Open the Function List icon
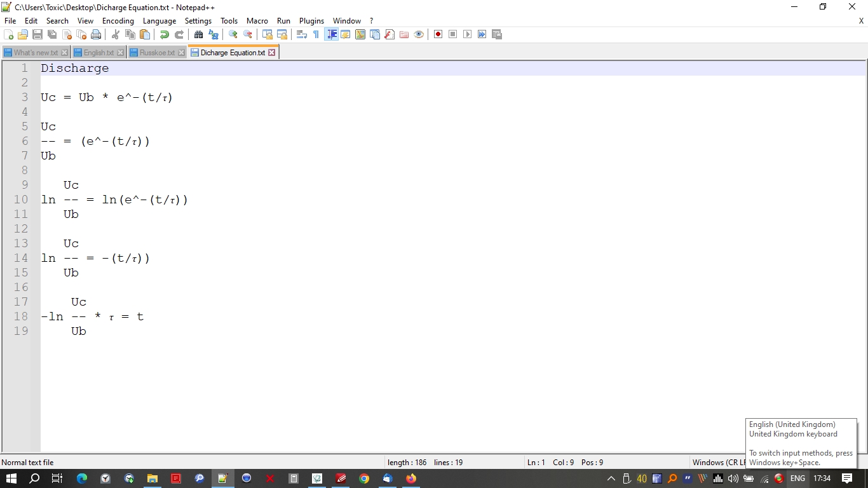Image resolution: width=868 pixels, height=488 pixels. click(390, 34)
